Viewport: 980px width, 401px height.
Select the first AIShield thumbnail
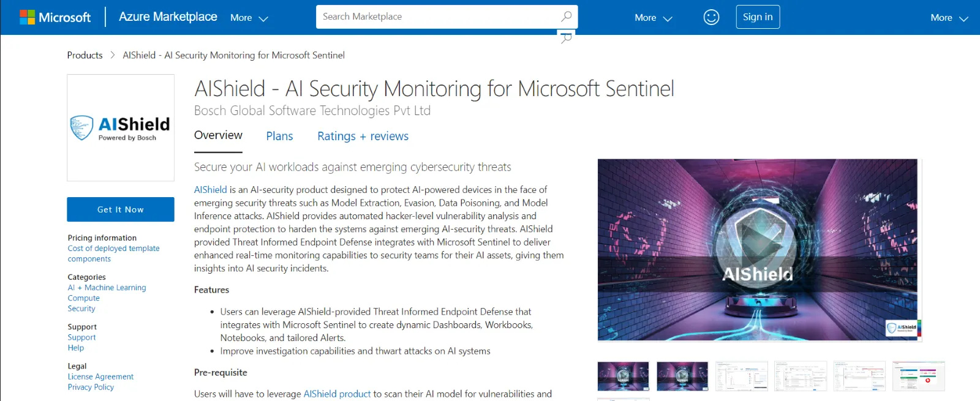(623, 376)
